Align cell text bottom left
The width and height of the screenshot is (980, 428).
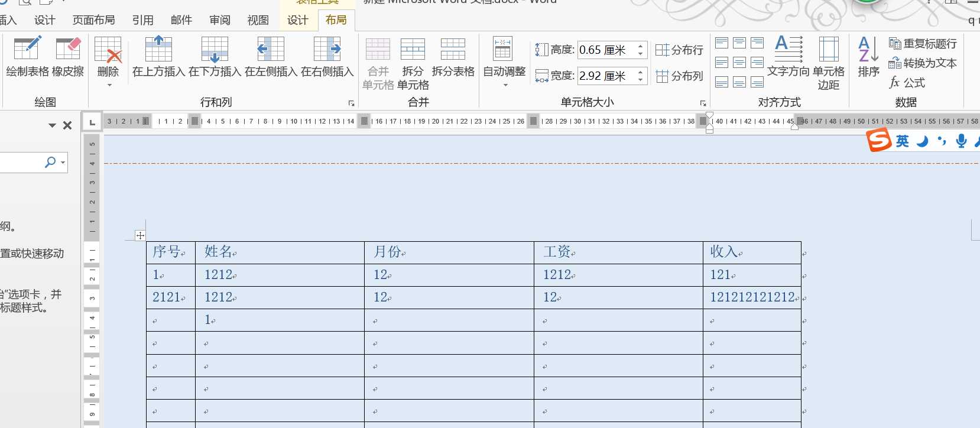[722, 82]
